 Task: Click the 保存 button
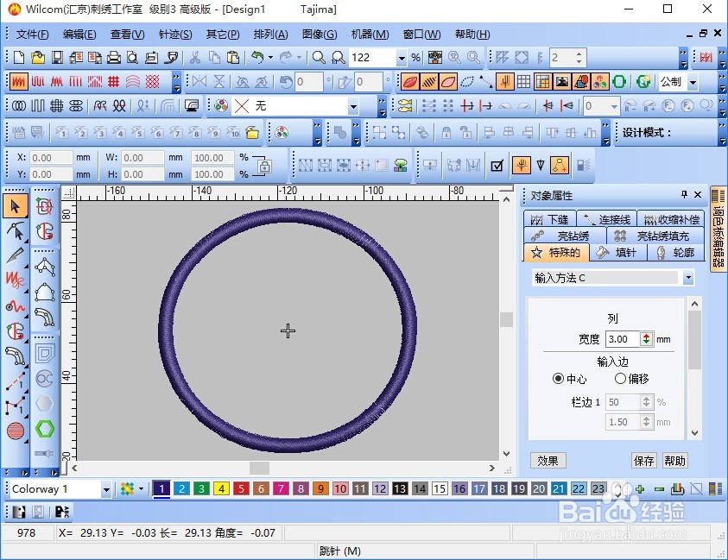[644, 461]
